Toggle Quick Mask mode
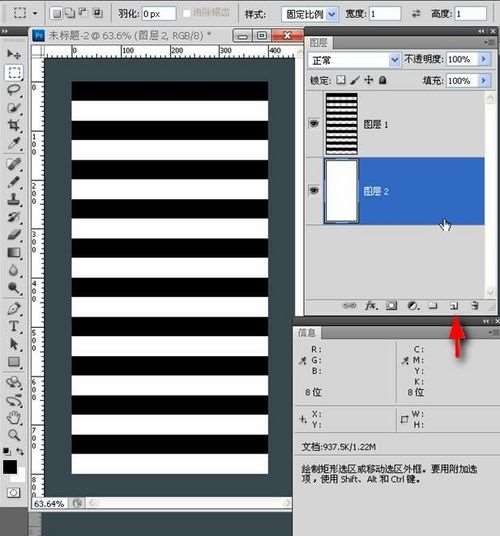 14,493
